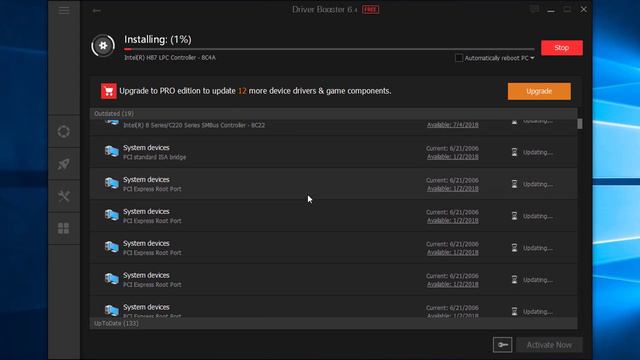Image resolution: width=640 pixels, height=360 pixels.
Task: Click the Intel(R) H87 LPC Controller - 8C4A text
Action: (170, 58)
